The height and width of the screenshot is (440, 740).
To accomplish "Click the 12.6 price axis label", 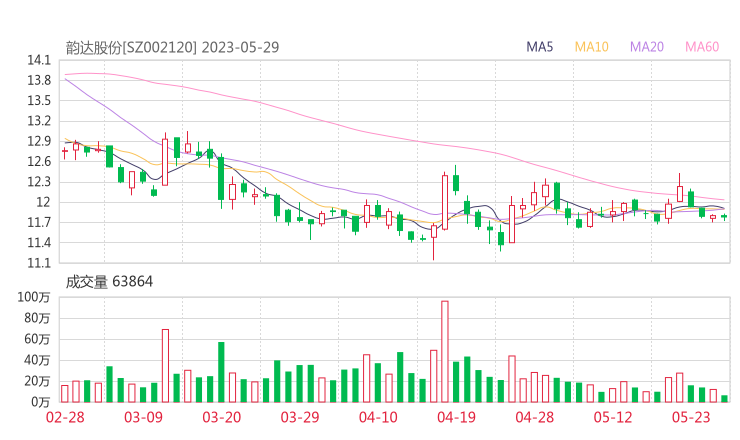I will (x=39, y=161).
